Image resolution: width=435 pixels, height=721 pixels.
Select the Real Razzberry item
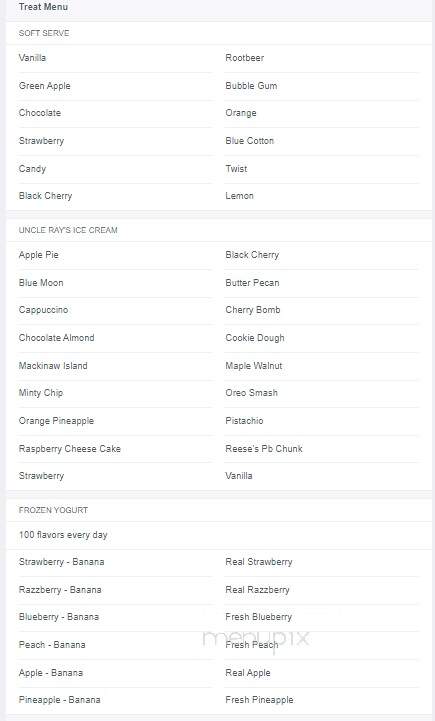tap(257, 590)
